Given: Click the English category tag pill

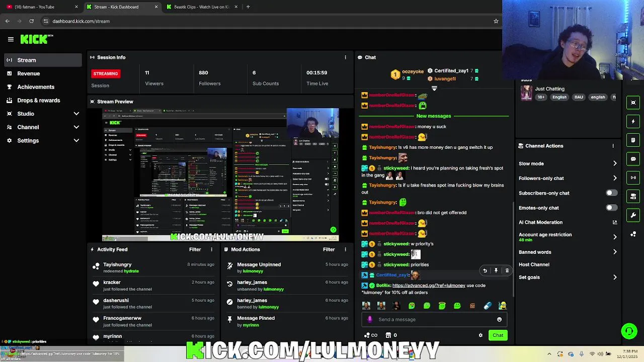Looking at the screenshot, I should coord(559,97).
